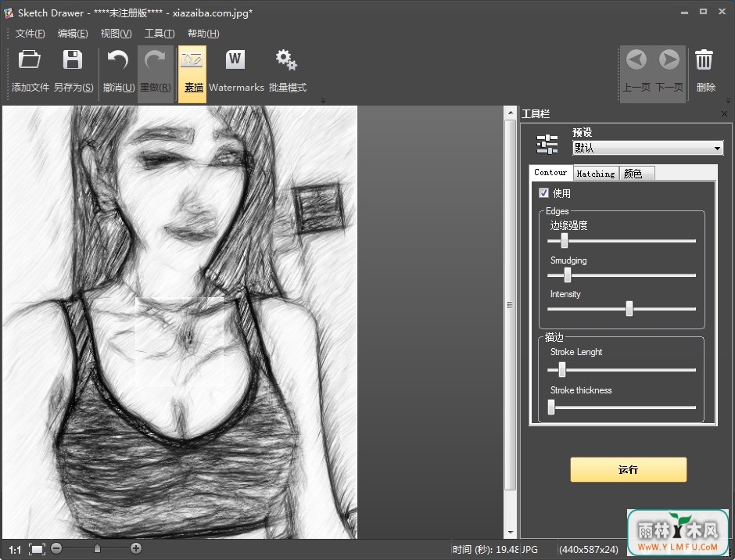
Task: Expand the main toolbar overflow arrow
Action: point(323,100)
